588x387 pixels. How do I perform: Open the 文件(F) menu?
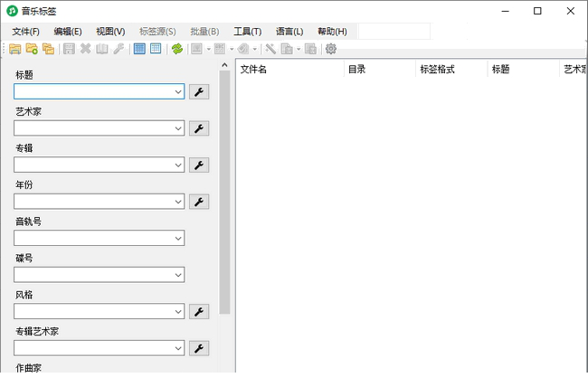pos(25,32)
